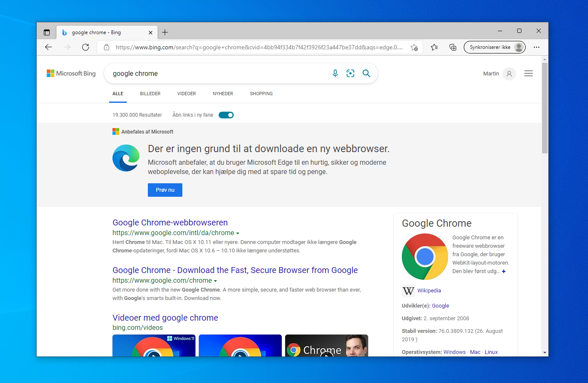Open the Bing hamburger menu
Image resolution: width=588 pixels, height=383 pixels.
click(x=529, y=73)
